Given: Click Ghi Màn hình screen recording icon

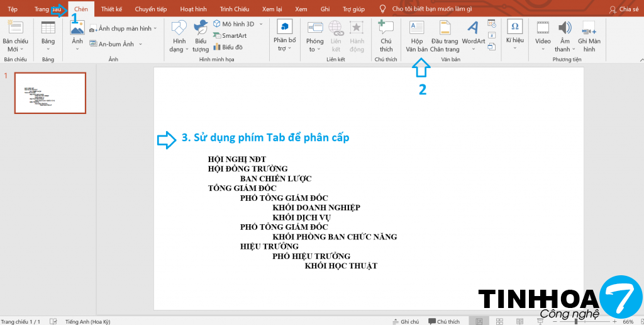Looking at the screenshot, I should pos(589,36).
